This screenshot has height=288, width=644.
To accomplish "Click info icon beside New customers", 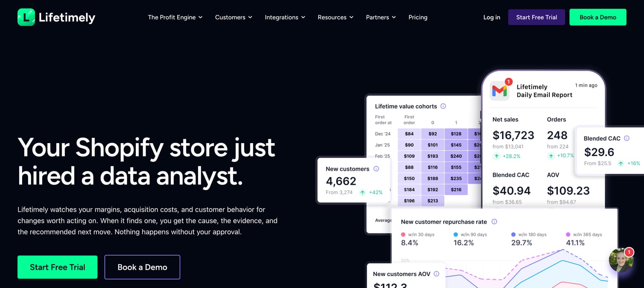I will [x=376, y=169].
